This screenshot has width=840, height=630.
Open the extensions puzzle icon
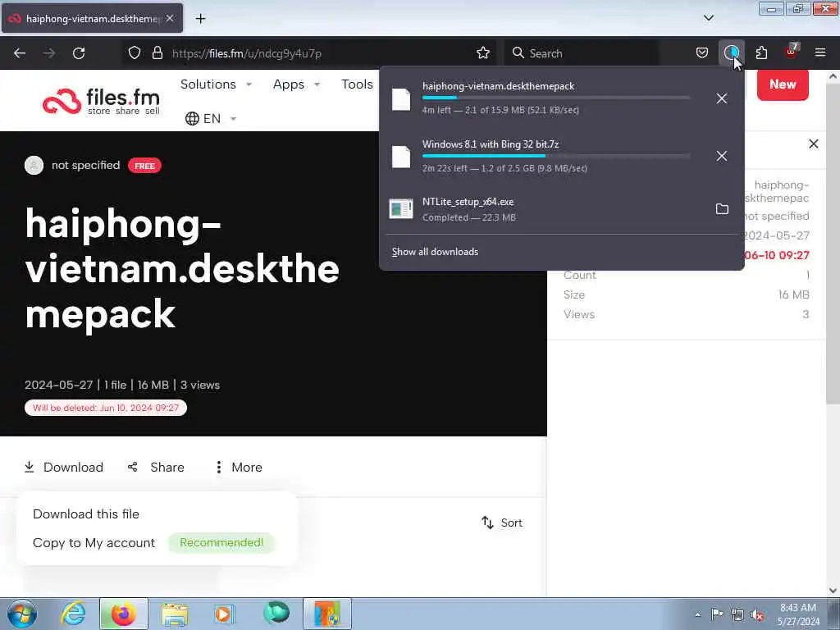tap(761, 53)
